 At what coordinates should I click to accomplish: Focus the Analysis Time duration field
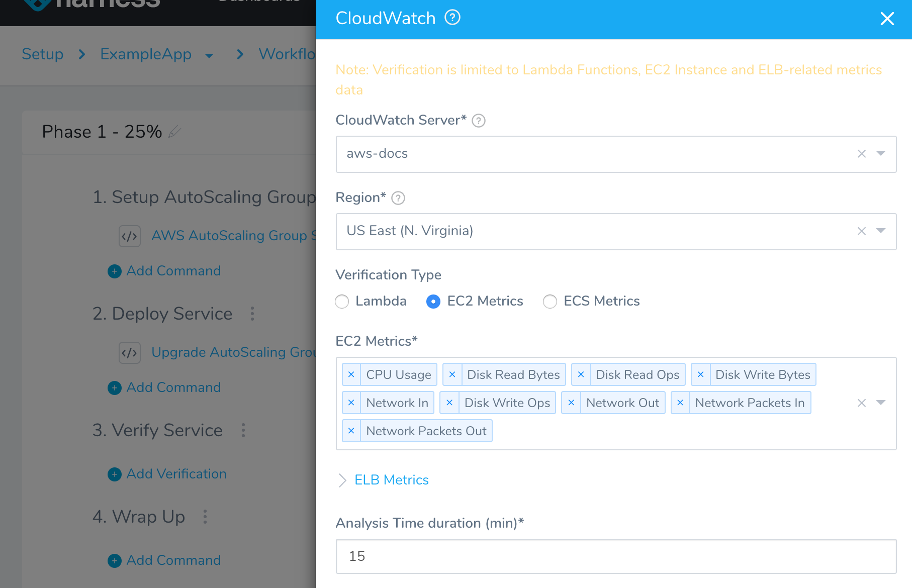pos(616,556)
